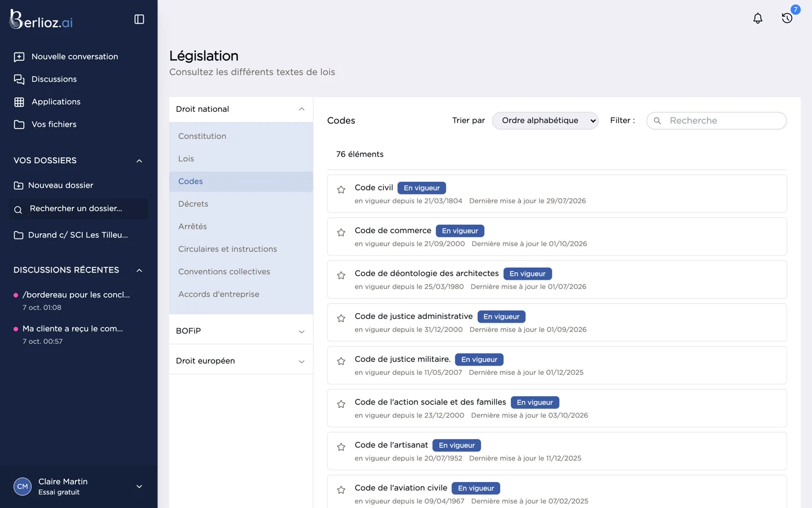Open Circulaires et instructions
Image resolution: width=812 pixels, height=508 pixels.
click(241, 249)
